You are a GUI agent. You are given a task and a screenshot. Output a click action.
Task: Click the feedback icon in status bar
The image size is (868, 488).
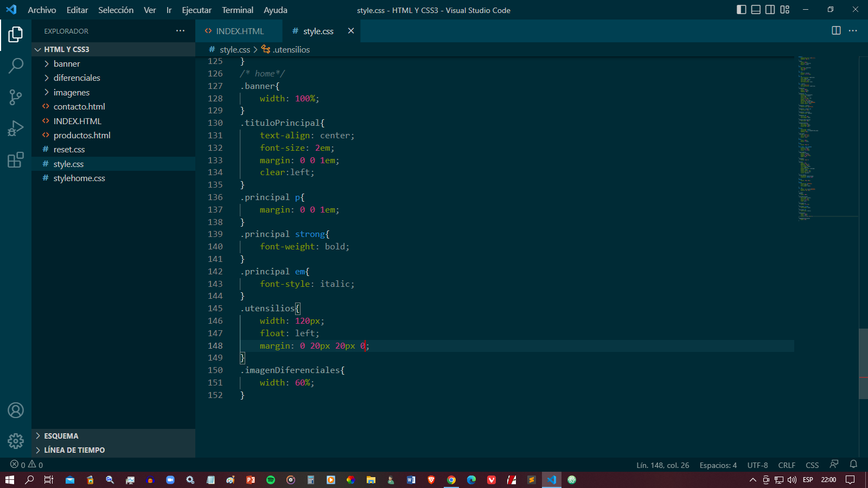(x=834, y=464)
